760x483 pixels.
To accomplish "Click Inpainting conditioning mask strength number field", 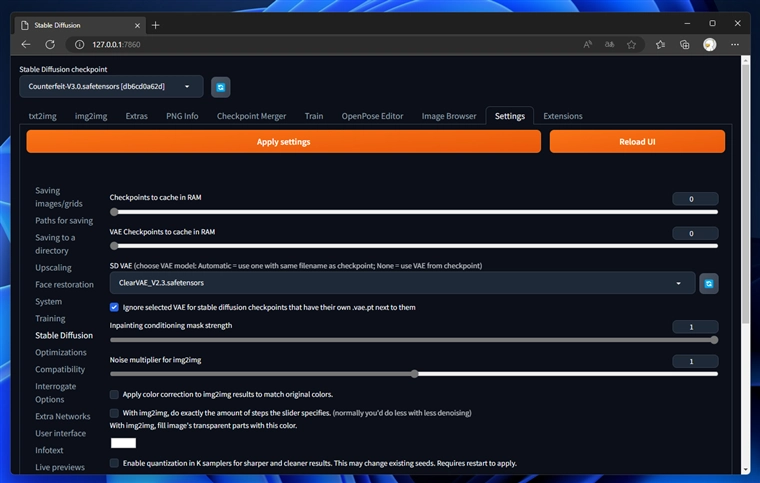I will (x=695, y=327).
